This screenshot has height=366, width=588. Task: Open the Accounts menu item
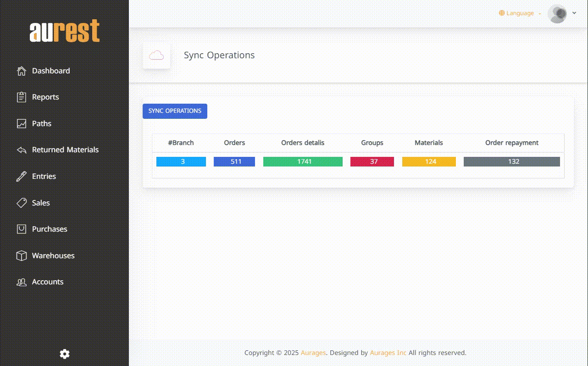[48, 282]
